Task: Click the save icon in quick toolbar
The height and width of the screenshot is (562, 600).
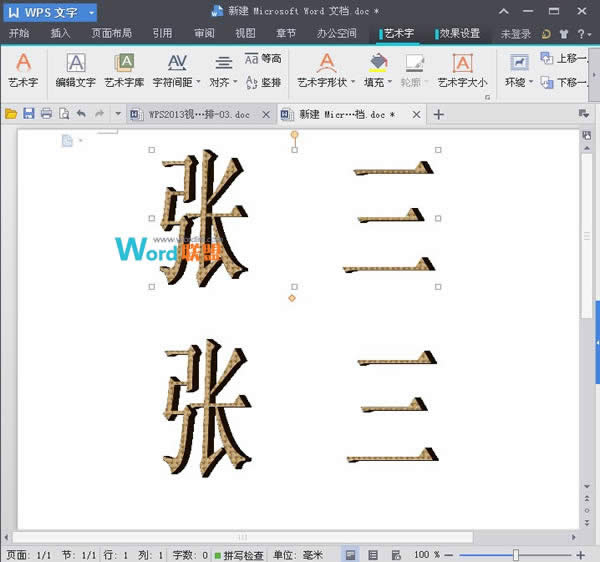Action: point(28,115)
